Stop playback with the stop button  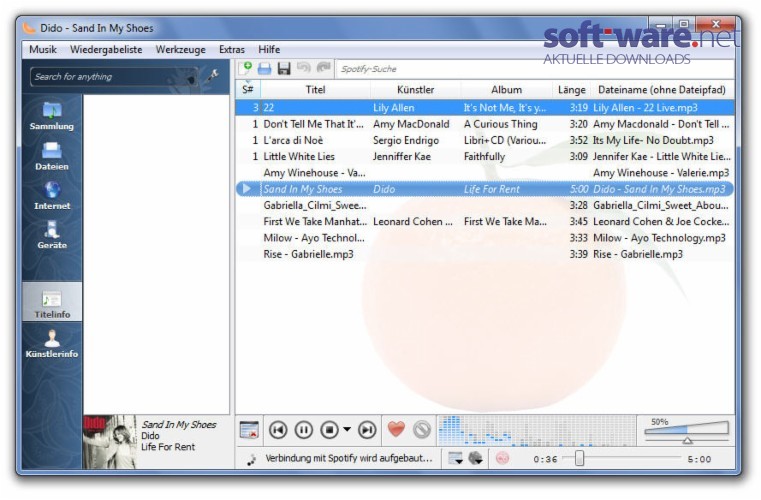coord(330,430)
